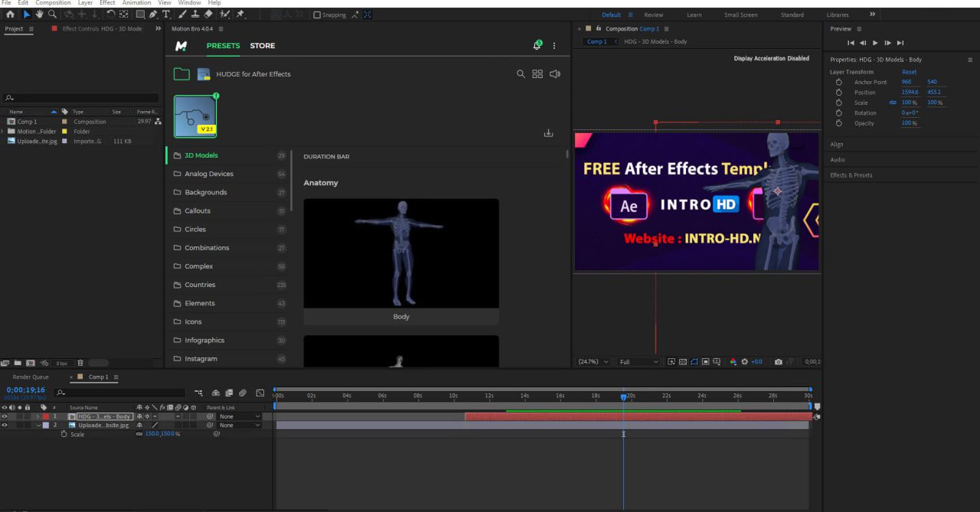This screenshot has height=512, width=980.
Task: Open the Callouts preset category
Action: [198, 210]
